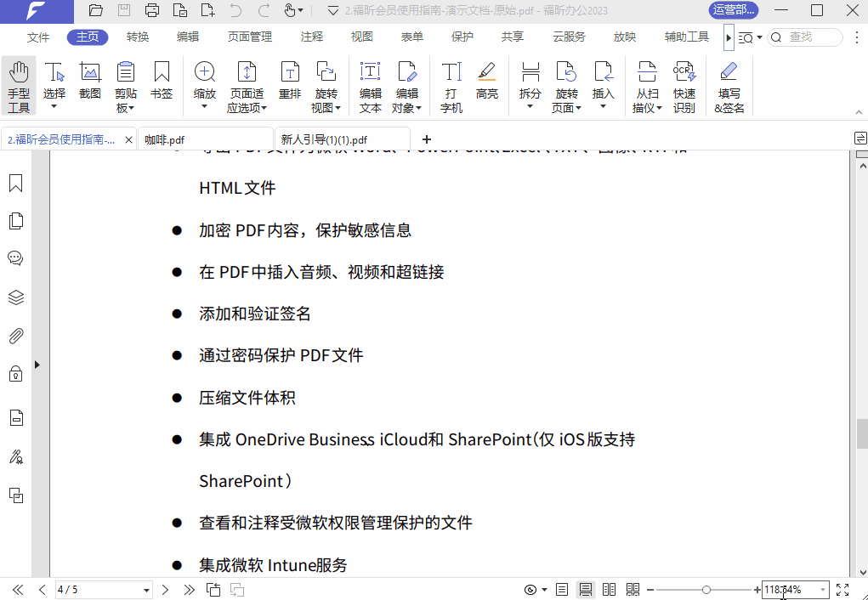Image resolution: width=868 pixels, height=600 pixels.
Task: Click the Bookmarks panel icon in sidebar
Action: pyautogui.click(x=14, y=183)
